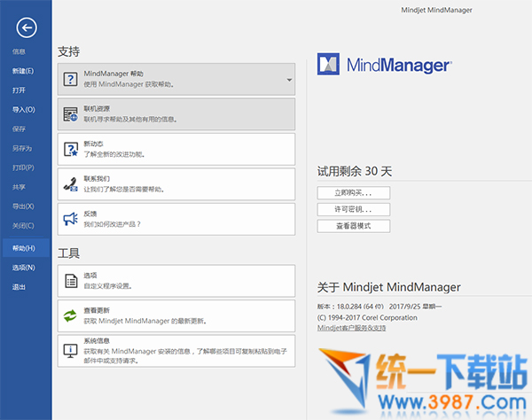The image size is (532, 420).
Task: Open the Mindjet客户服务&支持 link
Action: [351, 328]
